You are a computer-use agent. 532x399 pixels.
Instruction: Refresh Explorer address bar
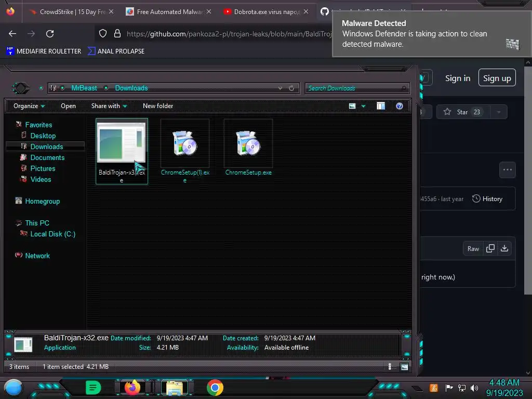click(291, 88)
